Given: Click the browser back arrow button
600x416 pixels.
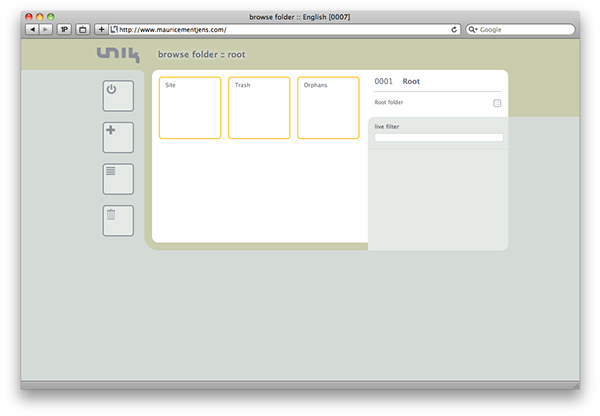Looking at the screenshot, I should click(x=32, y=29).
